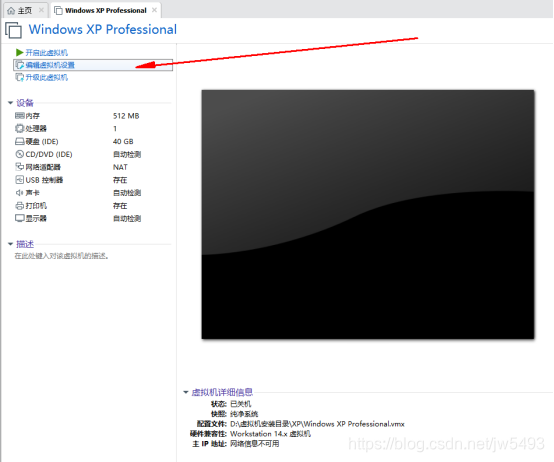Screen dimensions: 554x462
Task: Select the memory device icon
Action: pyautogui.click(x=19, y=116)
